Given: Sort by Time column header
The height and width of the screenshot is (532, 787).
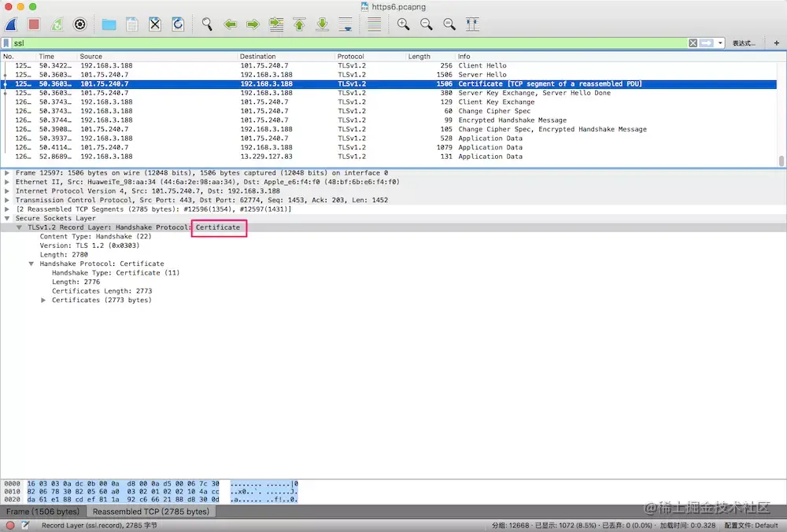Looking at the screenshot, I should [x=57, y=56].
